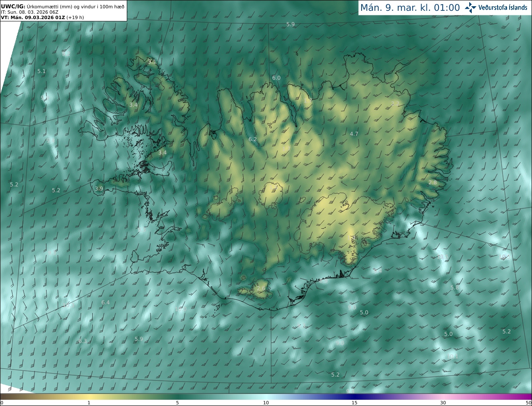
Task: Click the 'UWC/IG: Úrkomumætti (mm)' title line
Action: point(62,6)
